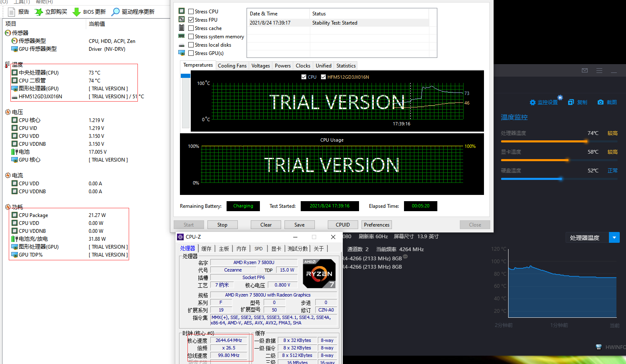The height and width of the screenshot is (364, 626).
Task: Click the Stress CPU chip icon
Action: coord(182,11)
